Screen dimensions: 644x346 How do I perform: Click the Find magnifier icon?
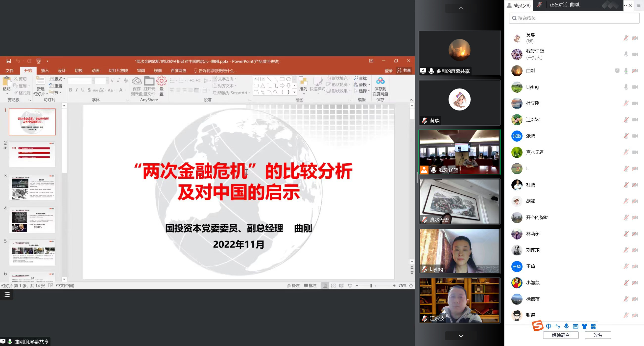356,78
